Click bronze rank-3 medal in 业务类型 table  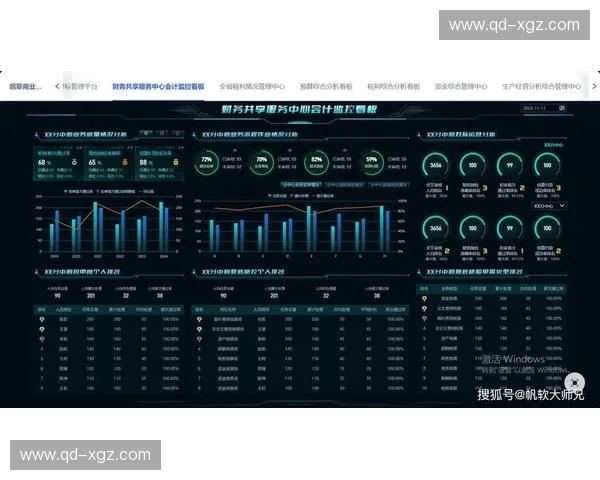pos(424,318)
